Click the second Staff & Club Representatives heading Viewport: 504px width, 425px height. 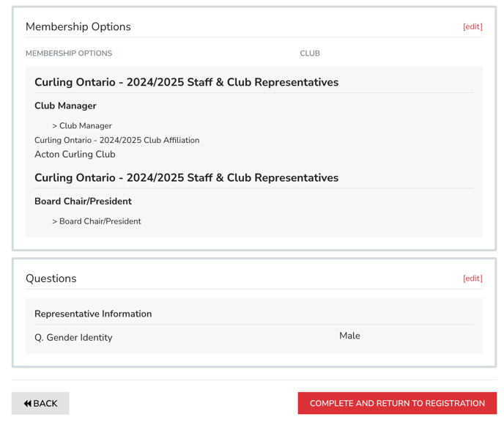tap(186, 177)
